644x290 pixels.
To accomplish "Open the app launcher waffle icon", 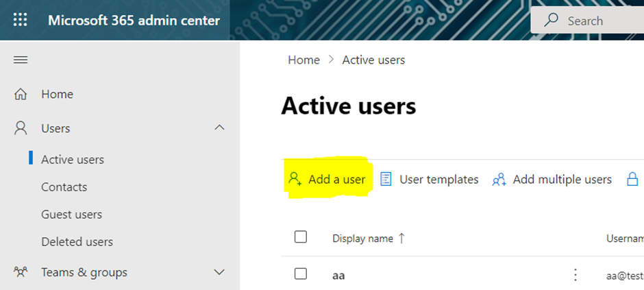I will (x=20, y=20).
